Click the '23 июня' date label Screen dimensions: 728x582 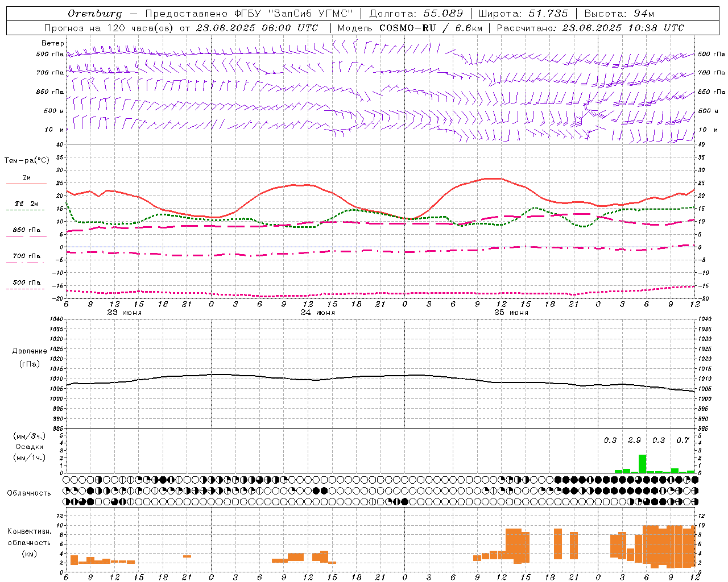point(125,312)
